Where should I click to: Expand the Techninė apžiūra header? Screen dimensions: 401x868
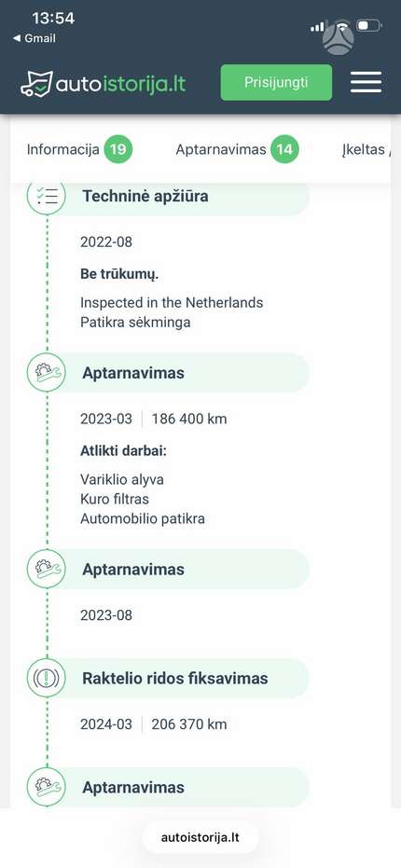click(177, 196)
